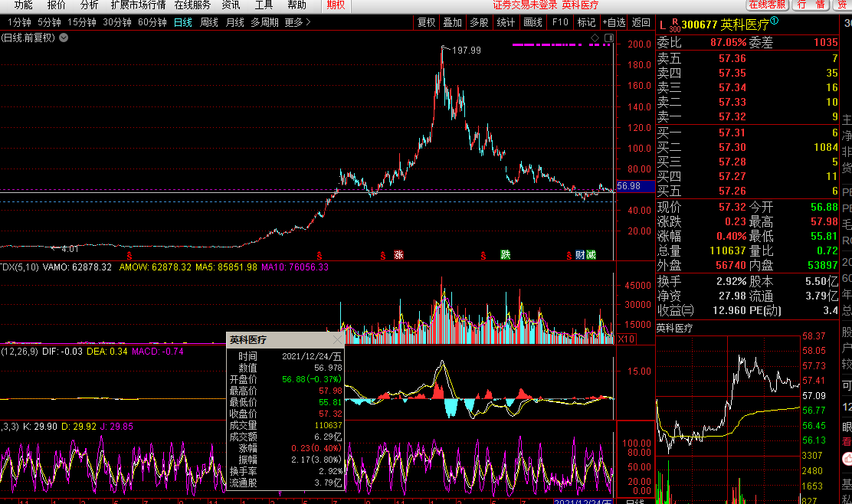The image size is (852, 504).
Task: Click the 在线客服 button
Action: 767,5
